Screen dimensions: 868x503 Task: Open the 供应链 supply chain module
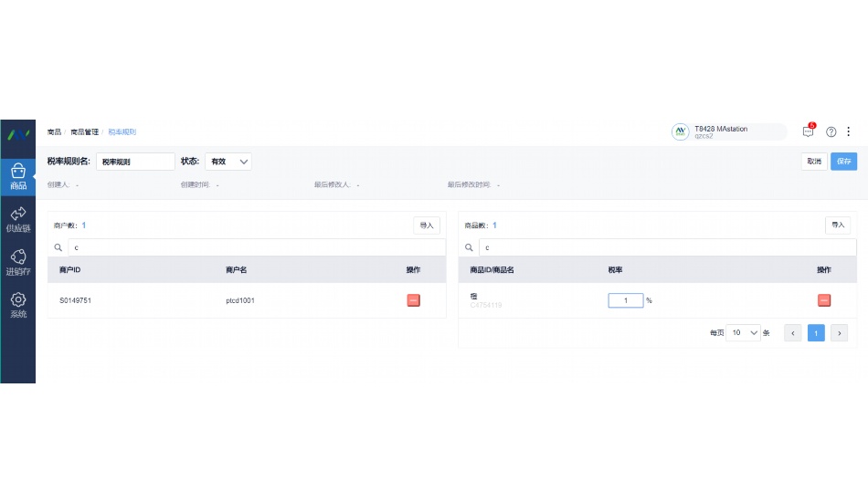click(17, 219)
